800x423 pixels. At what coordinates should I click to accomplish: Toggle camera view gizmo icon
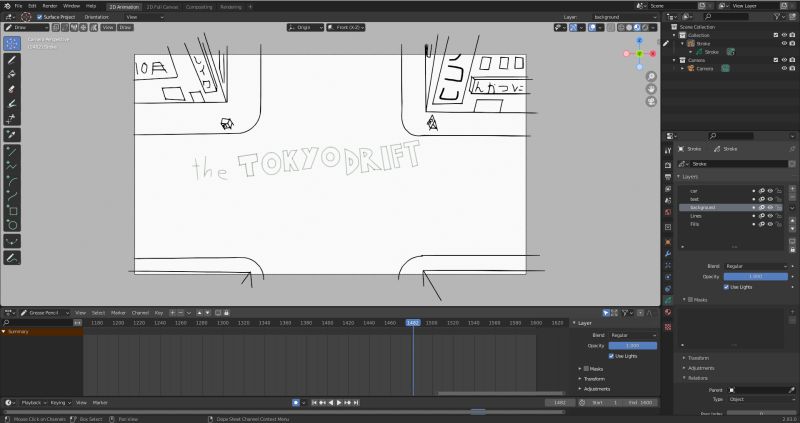tap(651, 101)
